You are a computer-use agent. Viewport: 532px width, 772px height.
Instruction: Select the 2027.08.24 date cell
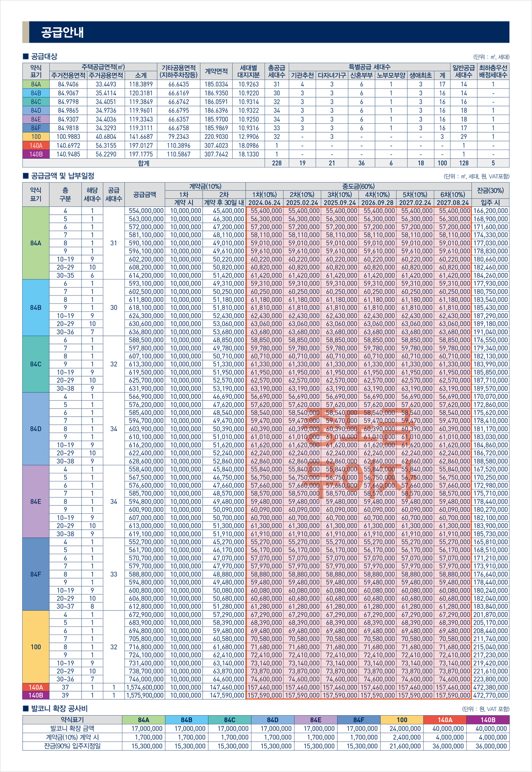tap(453, 202)
